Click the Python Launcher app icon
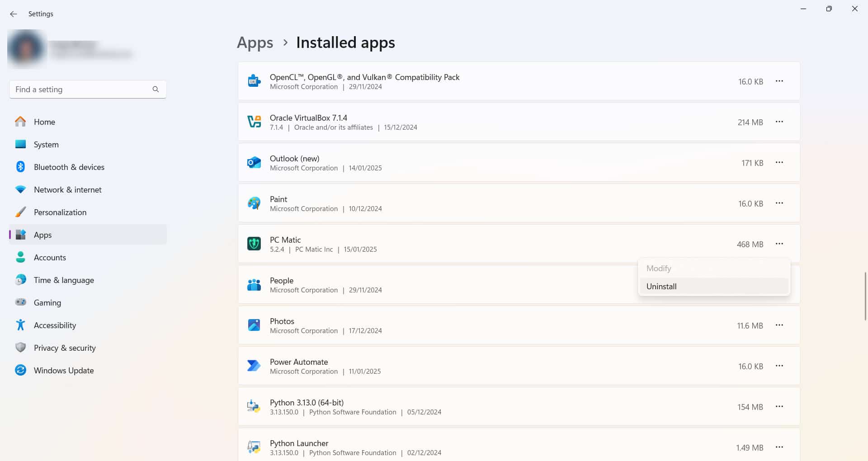 (x=254, y=447)
